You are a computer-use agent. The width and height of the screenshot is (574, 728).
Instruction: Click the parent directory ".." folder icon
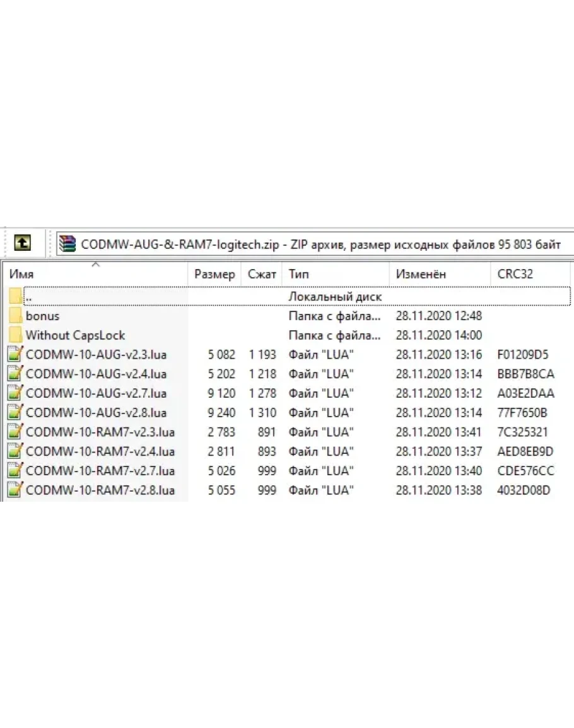pos(16,296)
